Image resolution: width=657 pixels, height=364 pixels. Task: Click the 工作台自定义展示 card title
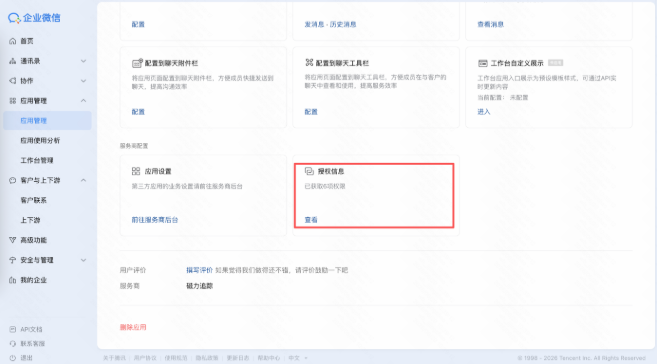pyautogui.click(x=517, y=63)
